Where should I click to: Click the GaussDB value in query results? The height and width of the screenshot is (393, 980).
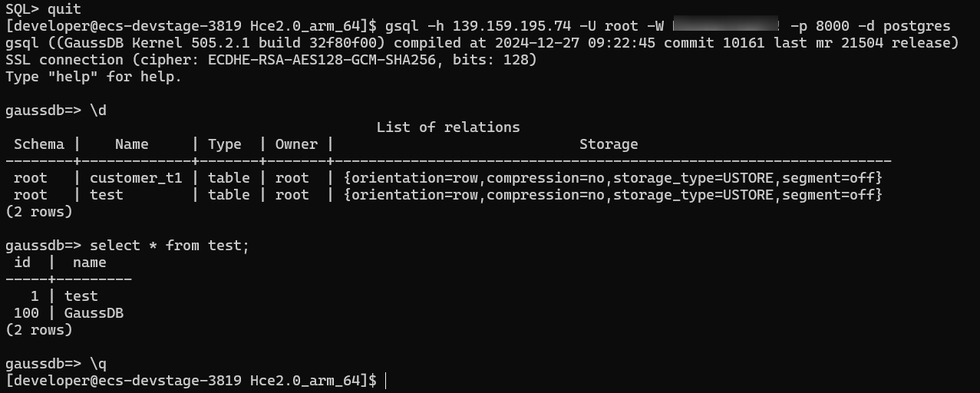click(94, 313)
